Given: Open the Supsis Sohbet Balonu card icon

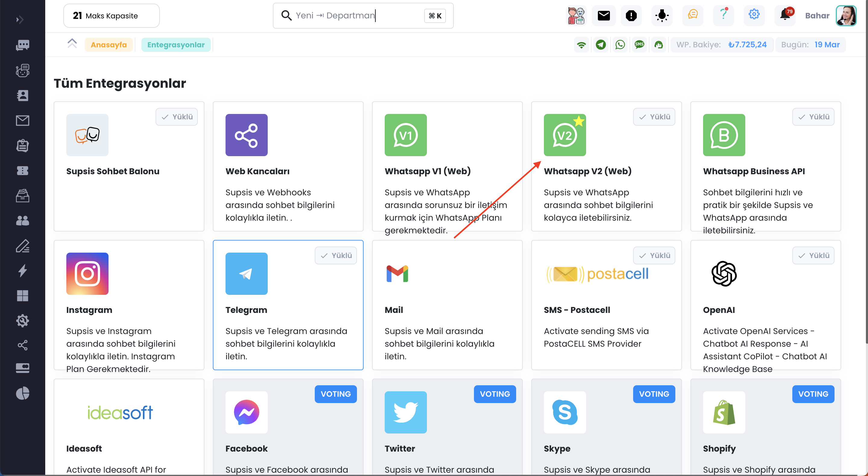Looking at the screenshot, I should coord(87,135).
